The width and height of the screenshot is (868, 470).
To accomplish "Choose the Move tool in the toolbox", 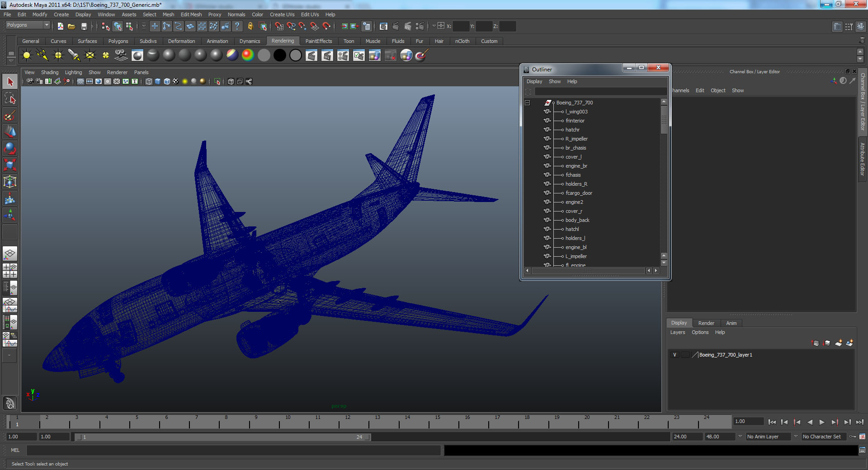I will pos(10,132).
